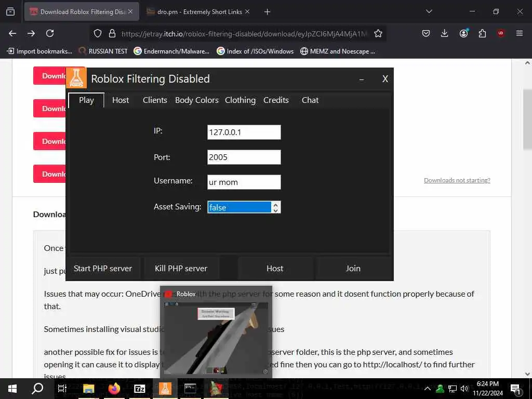Viewport: 532px width, 399px height.
Task: Click the Roblox client taskbar icon
Action: click(216, 389)
